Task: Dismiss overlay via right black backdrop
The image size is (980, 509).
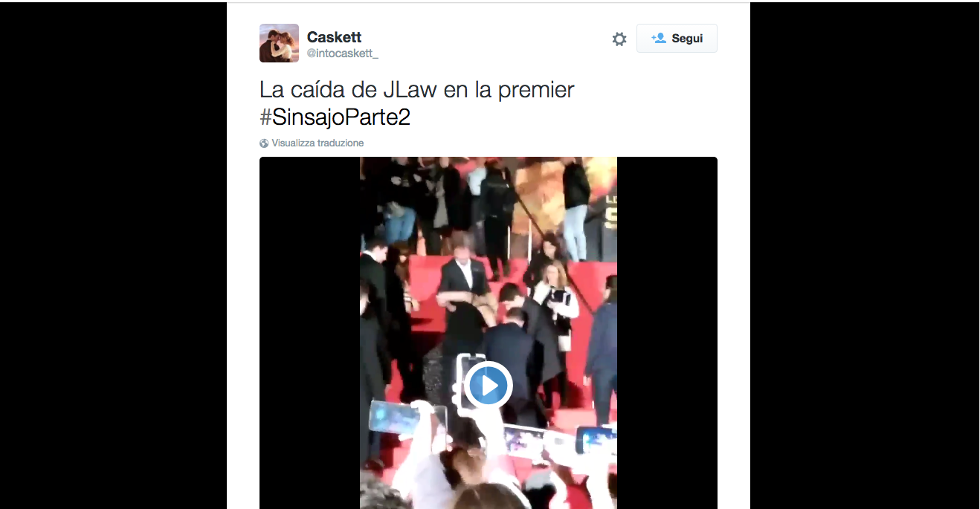Action: (865, 256)
